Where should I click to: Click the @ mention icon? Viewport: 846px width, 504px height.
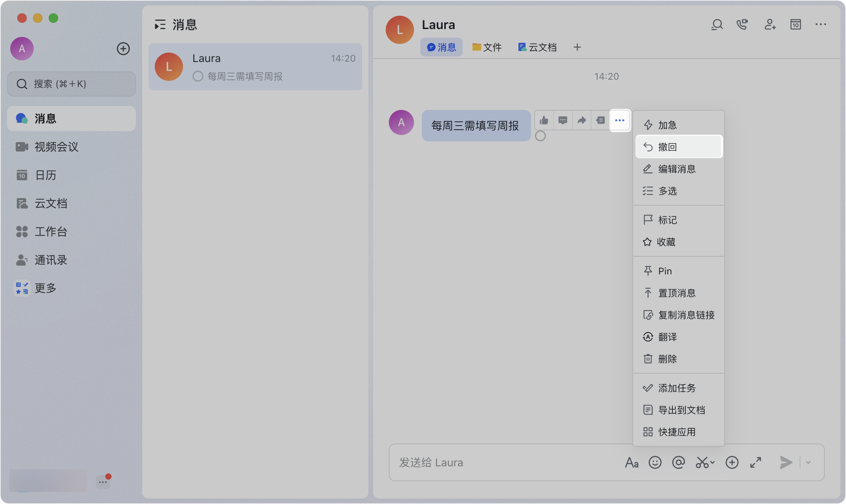(x=678, y=462)
